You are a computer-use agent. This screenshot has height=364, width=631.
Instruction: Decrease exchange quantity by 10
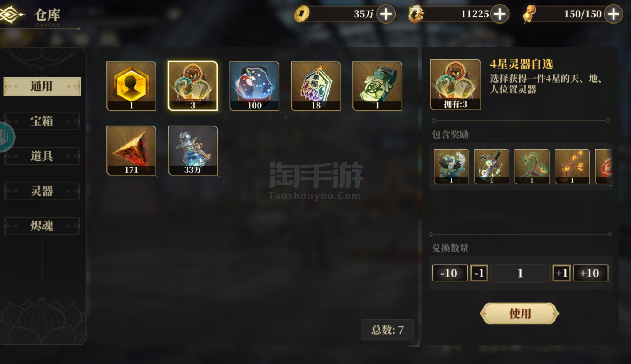point(450,273)
